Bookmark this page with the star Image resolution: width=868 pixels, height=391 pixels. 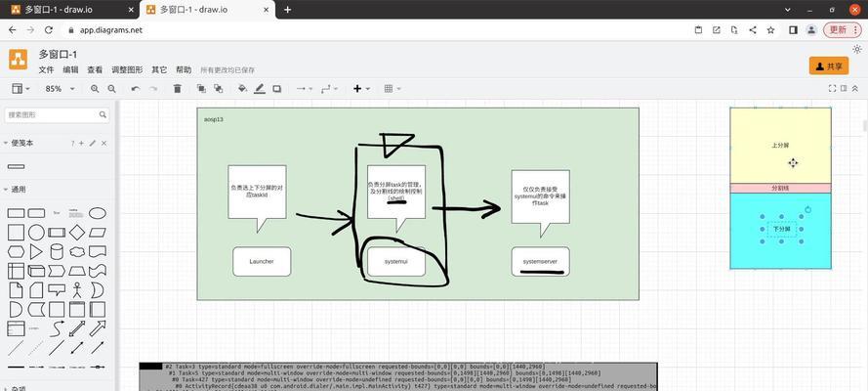tap(770, 30)
